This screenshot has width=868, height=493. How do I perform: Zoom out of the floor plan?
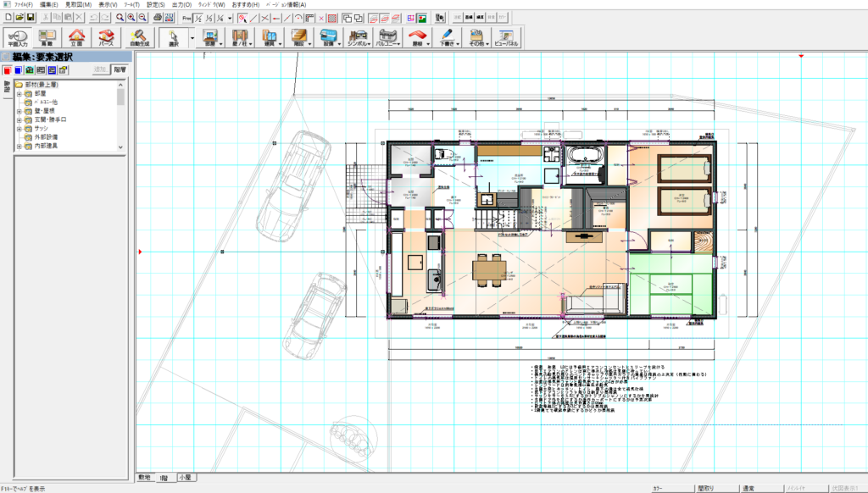[x=142, y=18]
